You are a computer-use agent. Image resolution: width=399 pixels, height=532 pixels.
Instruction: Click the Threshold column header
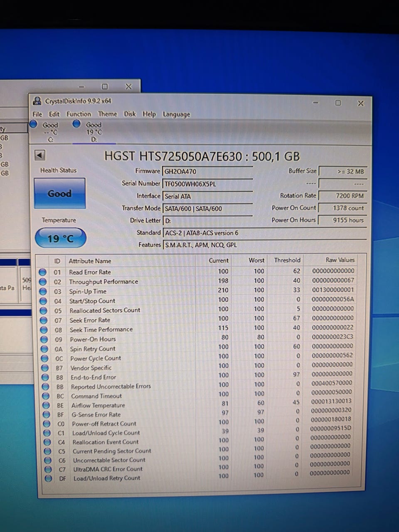point(287,260)
